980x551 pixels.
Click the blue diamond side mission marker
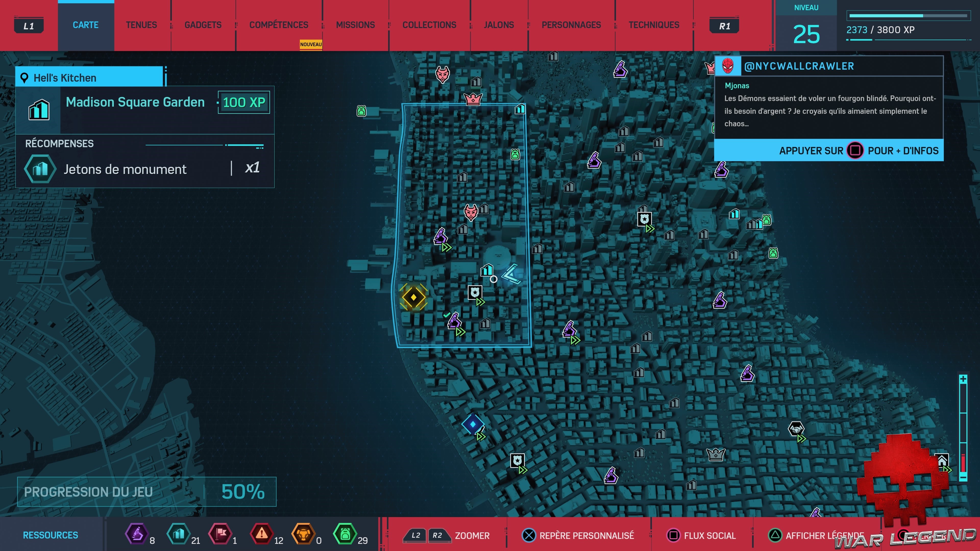click(x=472, y=424)
